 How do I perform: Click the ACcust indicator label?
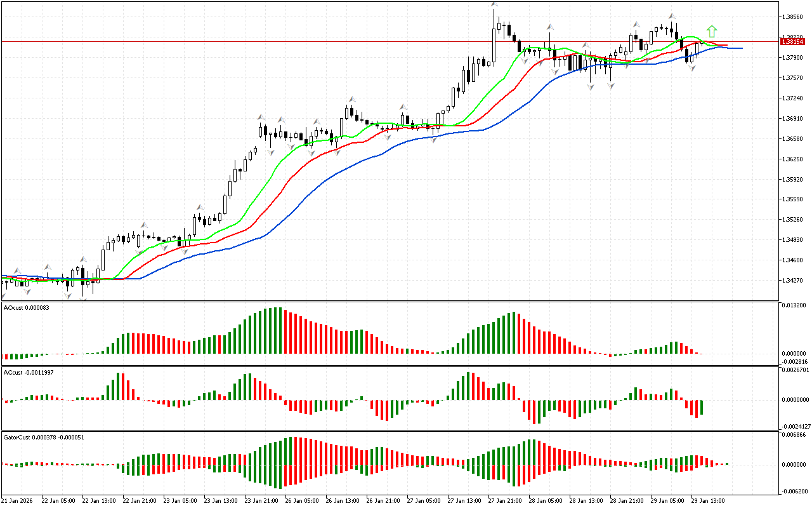pos(27,372)
